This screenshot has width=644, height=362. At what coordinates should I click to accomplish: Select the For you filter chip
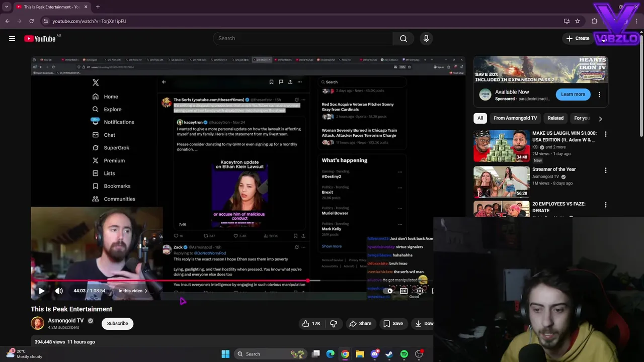point(582,118)
